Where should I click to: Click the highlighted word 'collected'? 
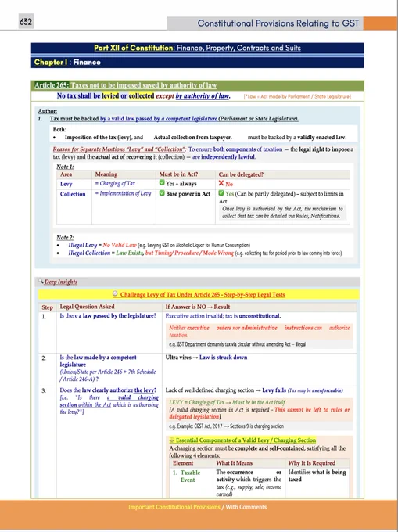pos(142,96)
